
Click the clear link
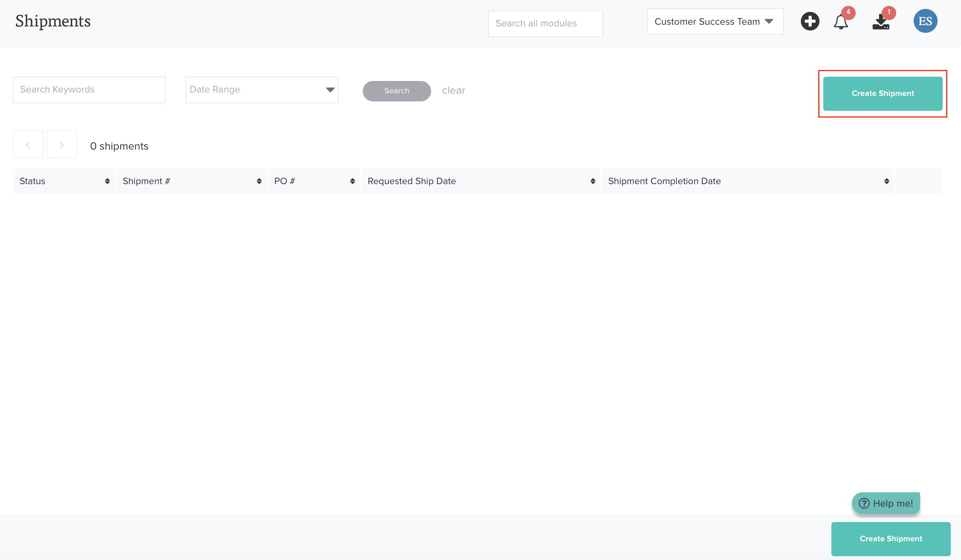(x=454, y=90)
